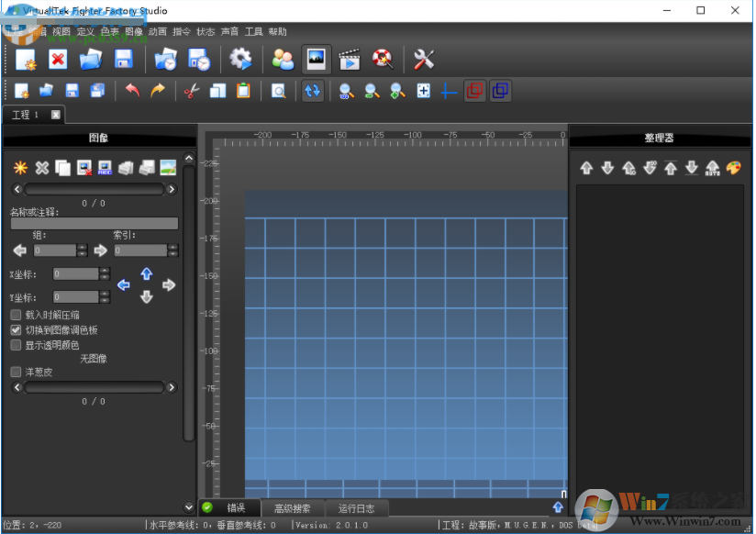
Task: Open the 运行日志 tab
Action: (x=357, y=508)
